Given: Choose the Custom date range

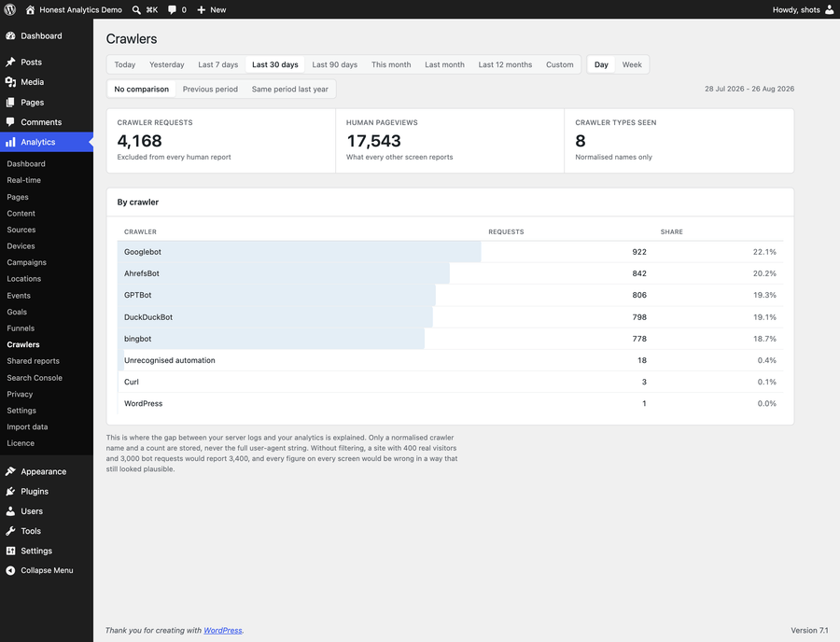Looking at the screenshot, I should [x=560, y=64].
